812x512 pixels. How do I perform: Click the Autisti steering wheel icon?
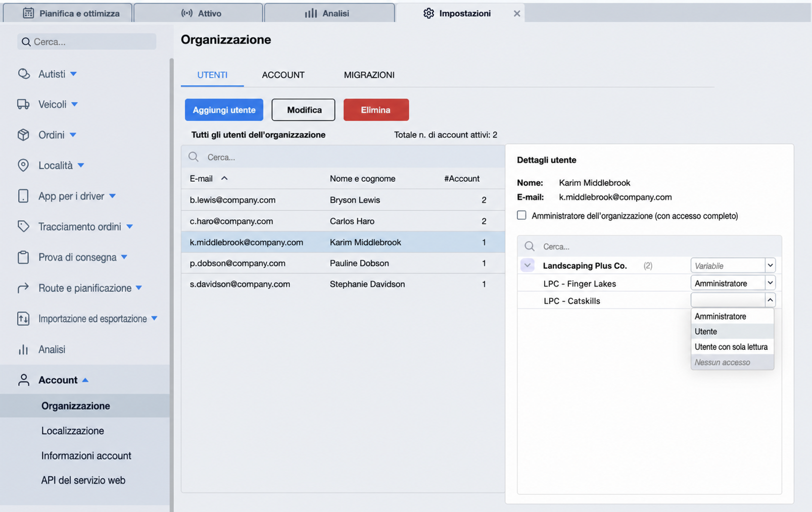[24, 74]
